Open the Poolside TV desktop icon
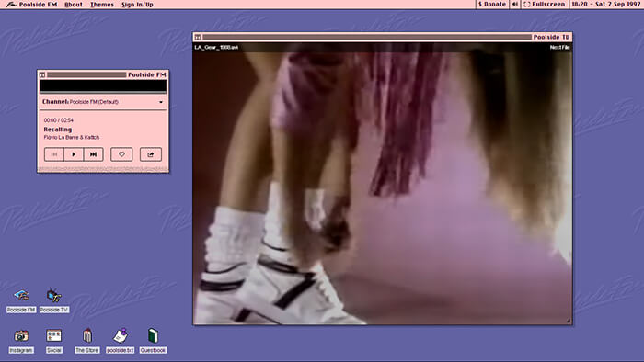The height and width of the screenshot is (362, 644). click(x=54, y=300)
